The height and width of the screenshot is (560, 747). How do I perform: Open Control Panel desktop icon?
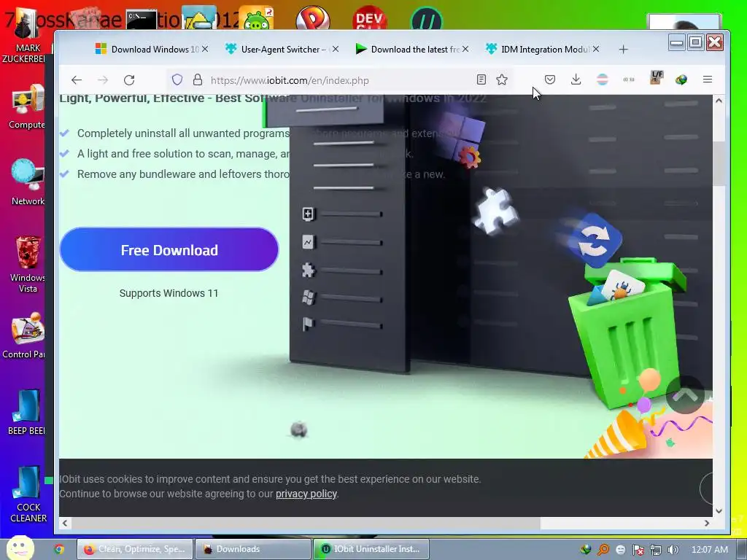click(x=26, y=335)
